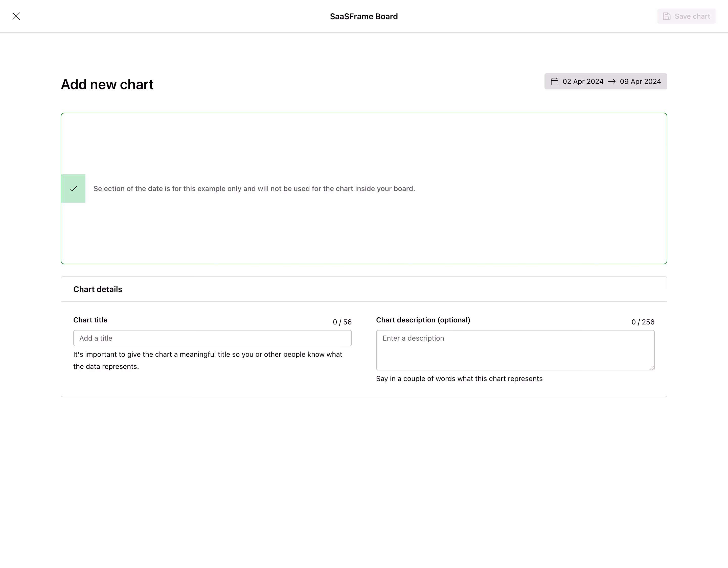Close the add chart dialog with X icon
The width and height of the screenshot is (728, 568).
pos(16,16)
